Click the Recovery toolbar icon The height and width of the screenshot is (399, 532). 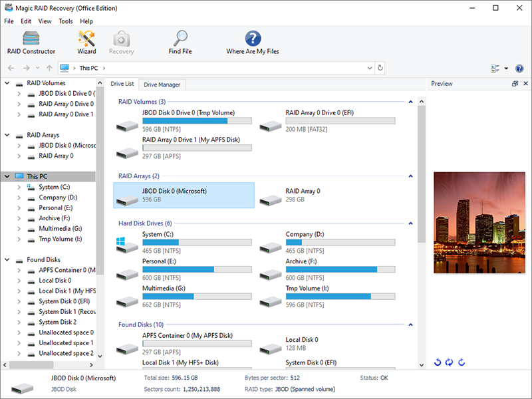pyautogui.click(x=122, y=43)
